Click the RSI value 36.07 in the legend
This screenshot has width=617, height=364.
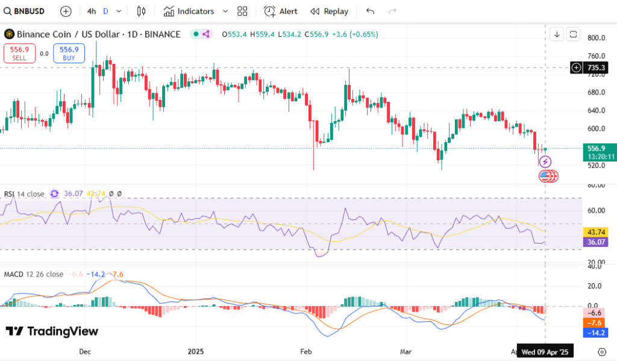(x=73, y=193)
